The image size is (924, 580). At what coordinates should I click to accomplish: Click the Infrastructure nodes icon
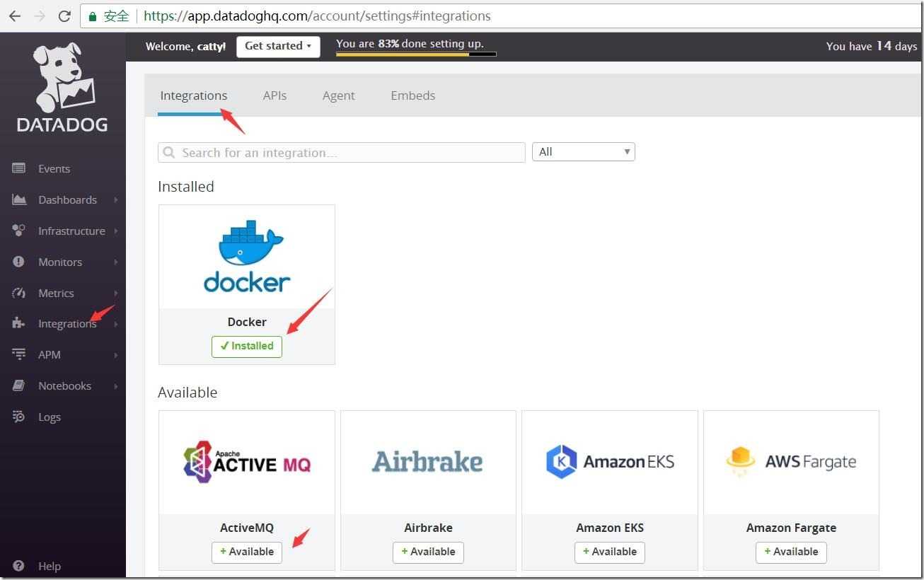[x=19, y=231]
